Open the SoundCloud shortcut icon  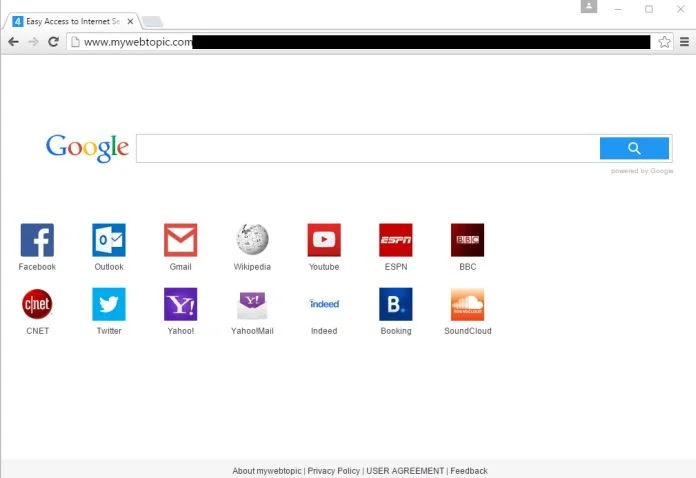point(467,304)
